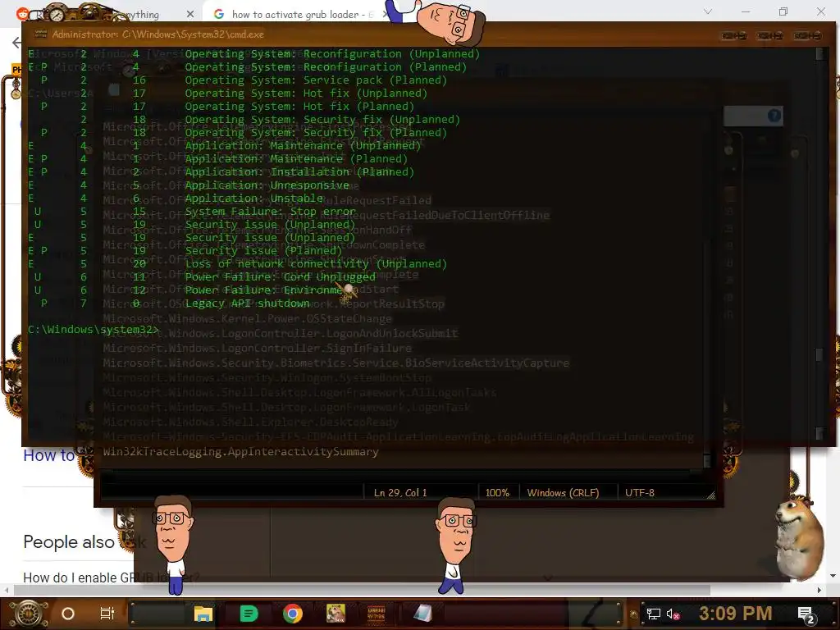Click Chrome horizontal scrollbar right arrow

click(819, 590)
